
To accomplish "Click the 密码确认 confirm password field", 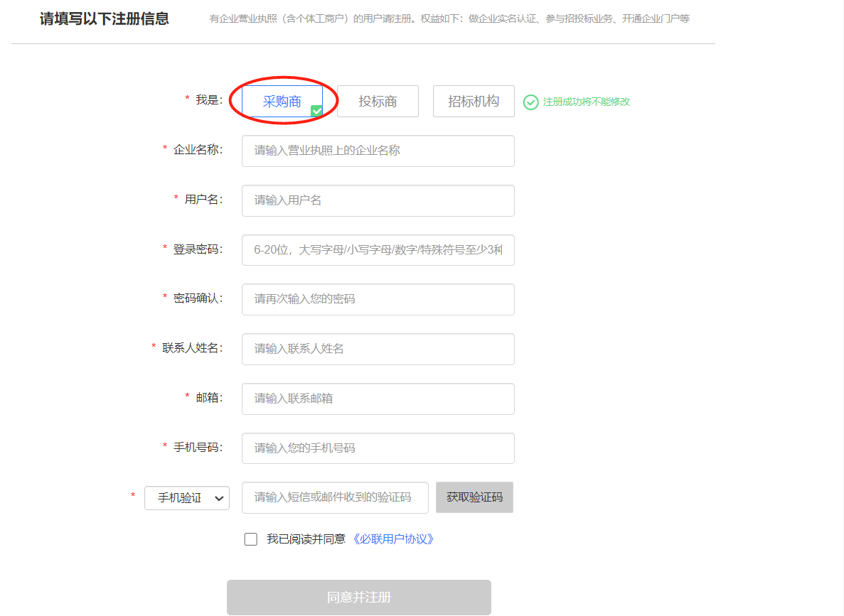I will pyautogui.click(x=378, y=299).
